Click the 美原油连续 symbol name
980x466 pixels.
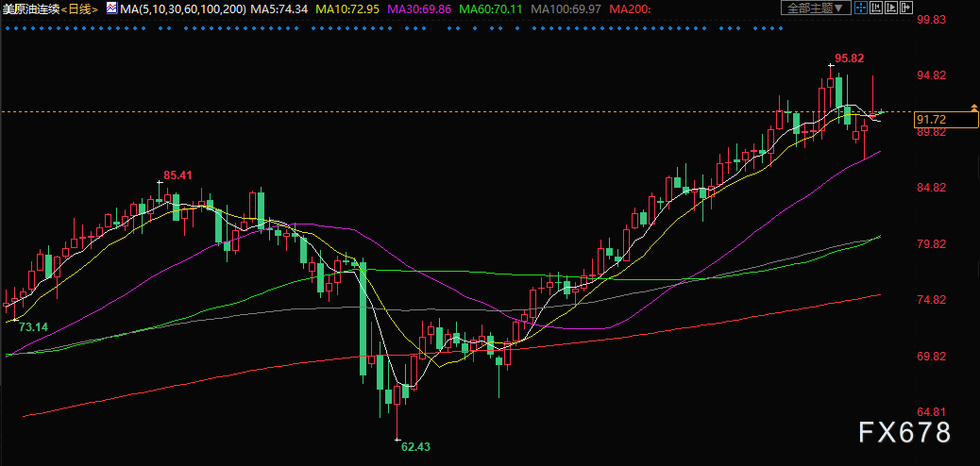[x=30, y=8]
